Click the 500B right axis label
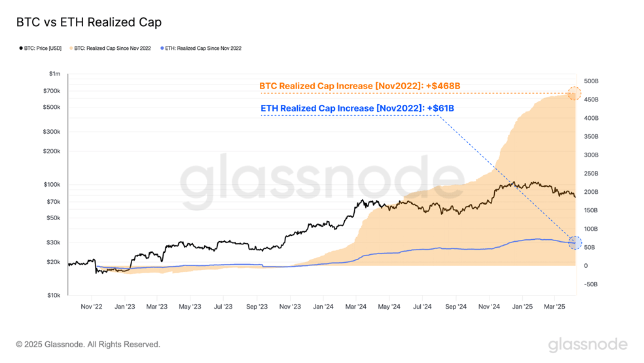The image size is (644, 363). [x=591, y=81]
